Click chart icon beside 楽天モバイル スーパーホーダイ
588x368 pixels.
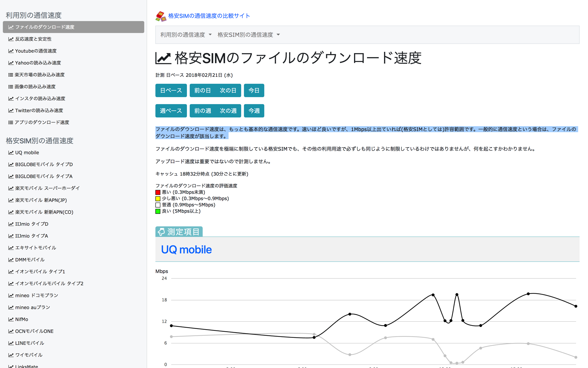click(11, 188)
